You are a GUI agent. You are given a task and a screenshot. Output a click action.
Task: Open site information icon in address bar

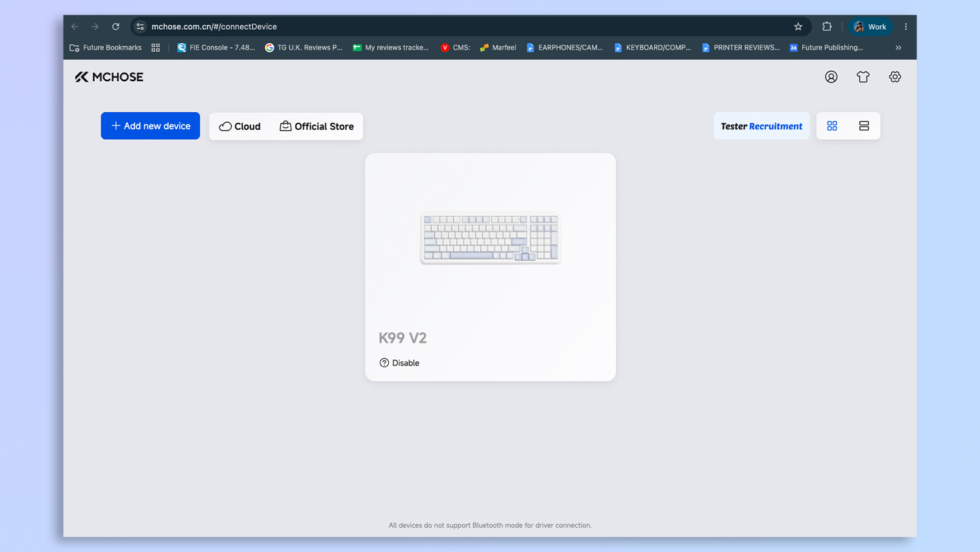pyautogui.click(x=140, y=27)
